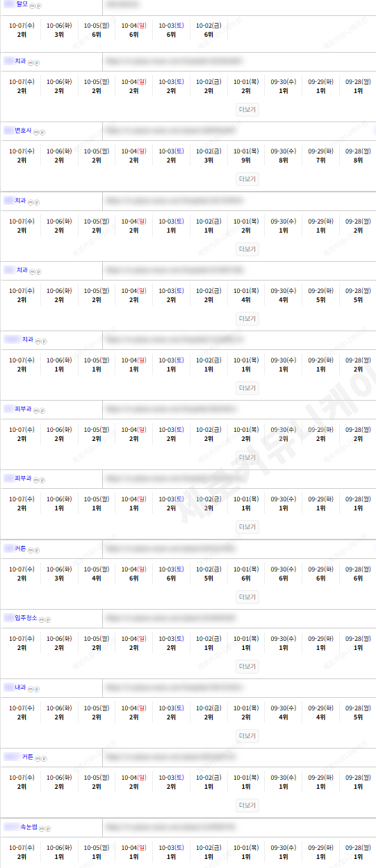Click 'm' icon of 치과 row ranked 1위 on 09-28
Image resolution: width=376 pixels, height=868 pixels.
32,62
